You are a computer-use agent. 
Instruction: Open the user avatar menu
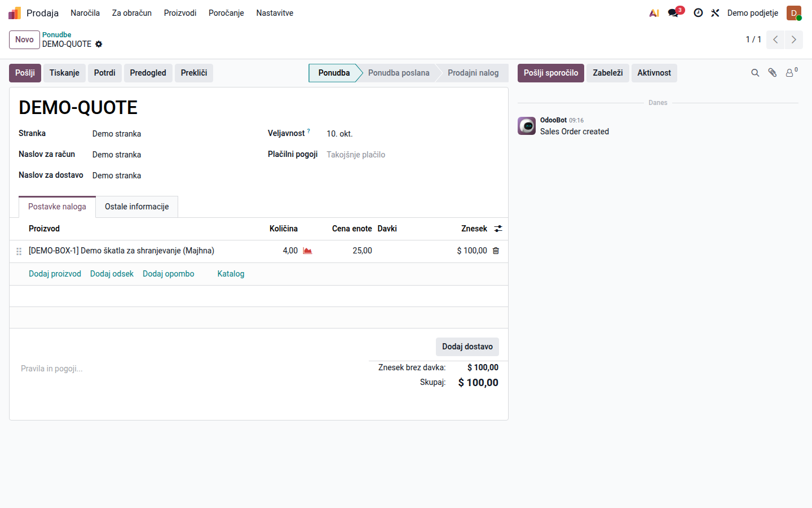tap(794, 13)
